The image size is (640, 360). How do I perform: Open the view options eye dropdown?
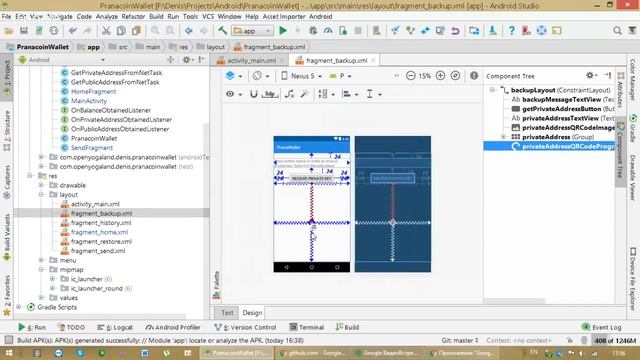[x=234, y=94]
